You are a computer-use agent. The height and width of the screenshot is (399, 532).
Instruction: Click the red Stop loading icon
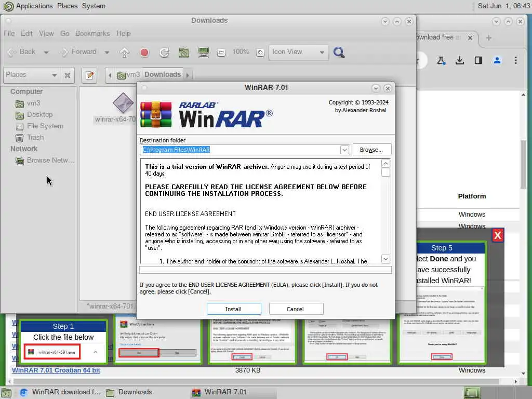144,52
